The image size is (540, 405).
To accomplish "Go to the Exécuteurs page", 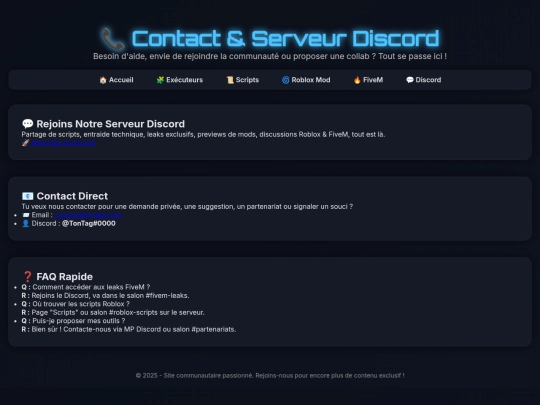I will (180, 80).
